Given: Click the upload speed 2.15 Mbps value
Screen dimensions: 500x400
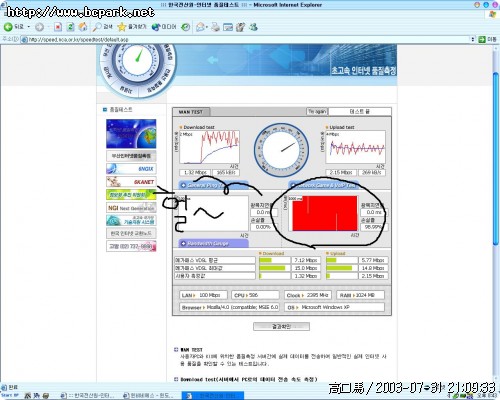Looking at the screenshot, I should (341, 173).
